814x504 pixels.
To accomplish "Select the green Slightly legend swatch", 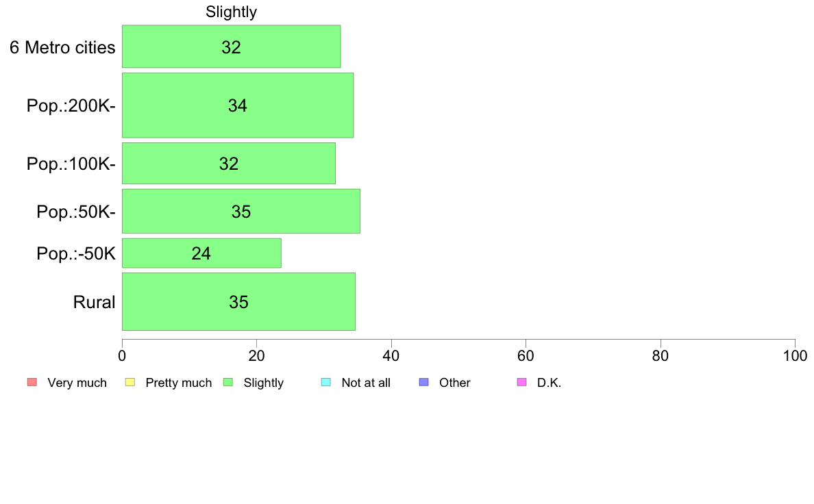I will pyautogui.click(x=228, y=382).
